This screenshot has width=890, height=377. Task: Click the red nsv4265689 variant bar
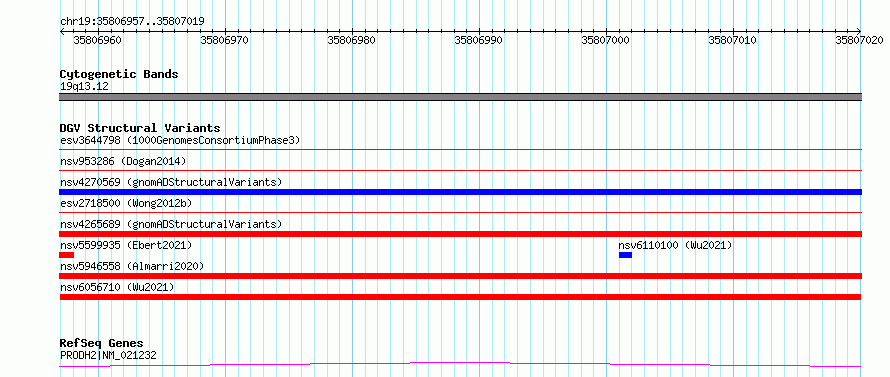click(460, 234)
